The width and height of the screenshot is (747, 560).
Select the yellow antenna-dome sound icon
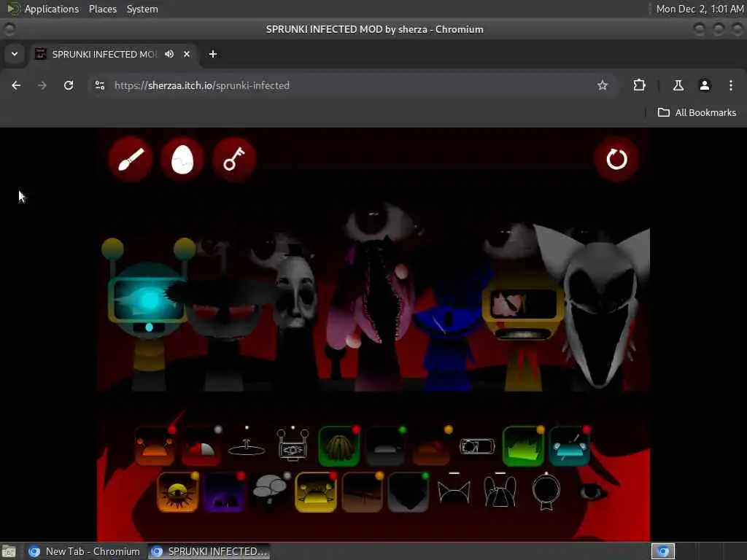315,492
